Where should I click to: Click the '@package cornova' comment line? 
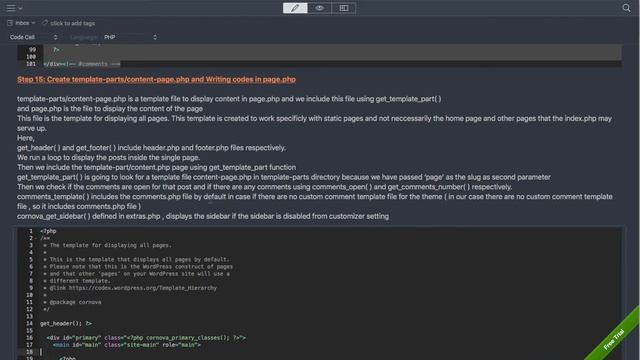[72, 302]
